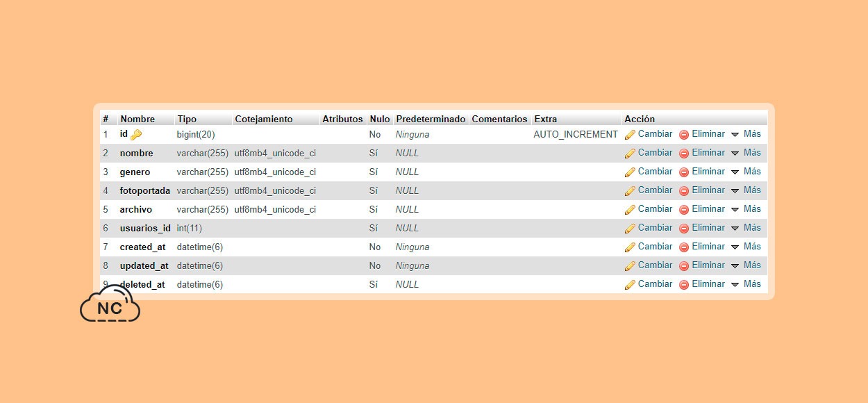Click red delete icon in updated_at row
This screenshot has width=868, height=403.
pyautogui.click(x=684, y=266)
